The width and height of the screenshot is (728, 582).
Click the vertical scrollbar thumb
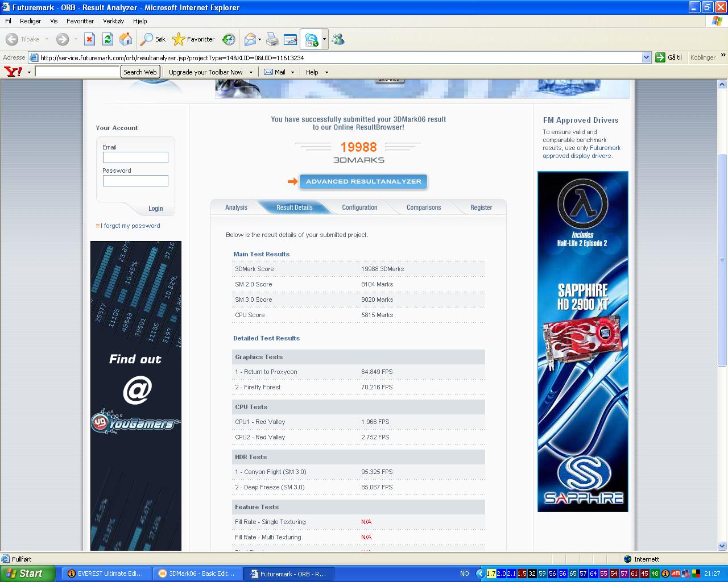722,260
